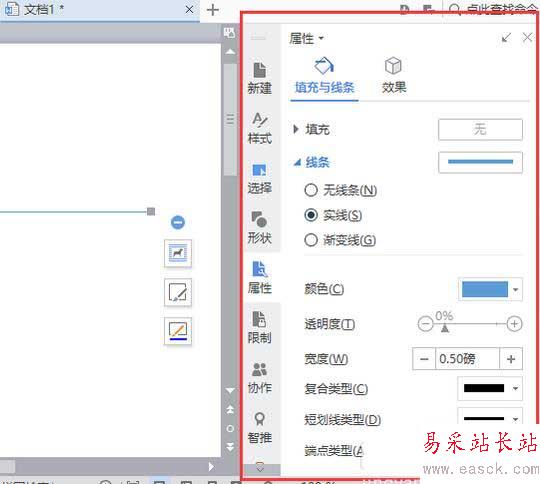The height and width of the screenshot is (484, 540).
Task: Add a new document tab with plus
Action: coord(212,10)
